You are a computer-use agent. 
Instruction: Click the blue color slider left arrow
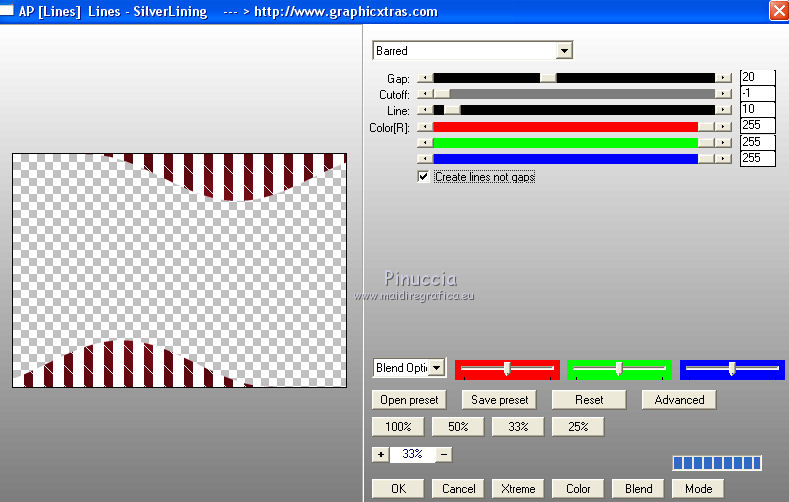point(425,158)
